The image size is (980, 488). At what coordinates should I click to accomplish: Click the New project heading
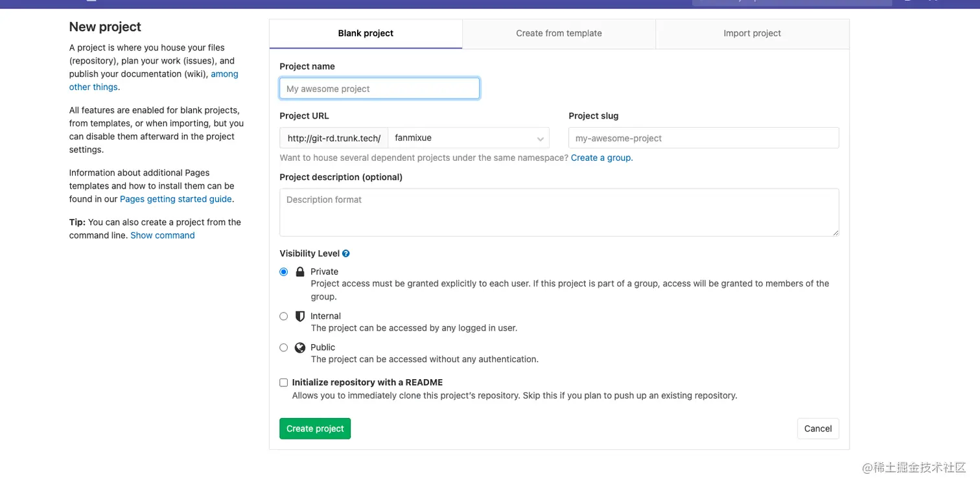105,27
